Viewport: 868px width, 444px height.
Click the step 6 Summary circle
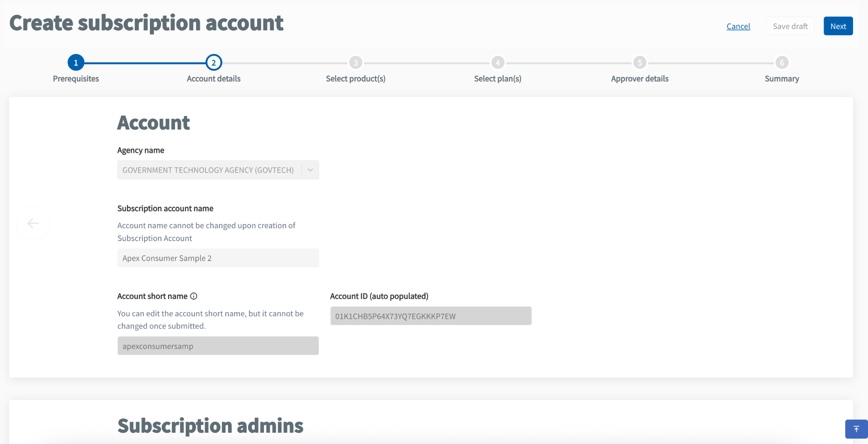click(782, 63)
